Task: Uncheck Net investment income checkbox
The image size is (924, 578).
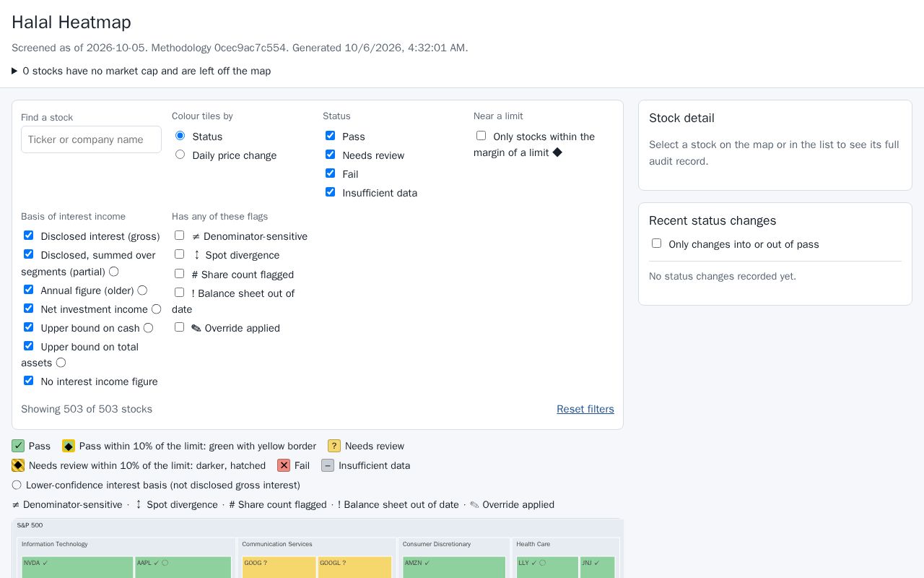Action: coord(28,309)
